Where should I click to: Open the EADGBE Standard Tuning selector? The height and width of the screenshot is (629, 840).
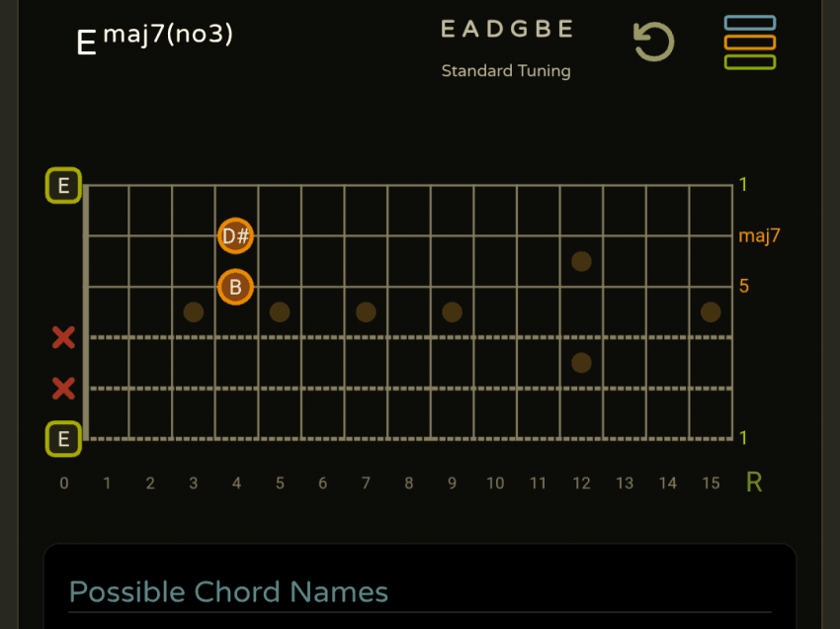point(506,30)
